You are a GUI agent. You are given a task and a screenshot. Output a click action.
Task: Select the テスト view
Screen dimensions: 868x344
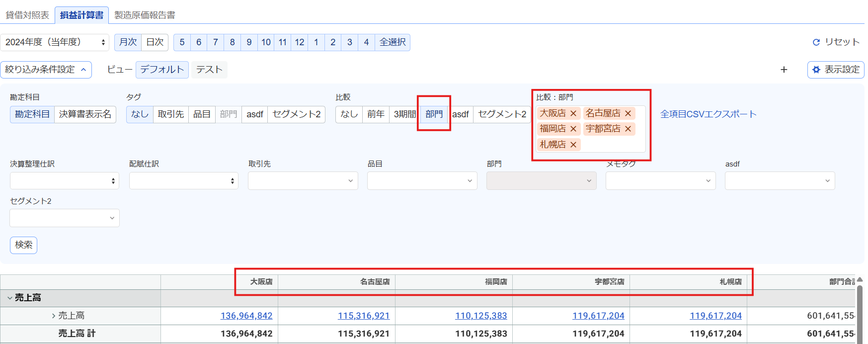coord(209,70)
